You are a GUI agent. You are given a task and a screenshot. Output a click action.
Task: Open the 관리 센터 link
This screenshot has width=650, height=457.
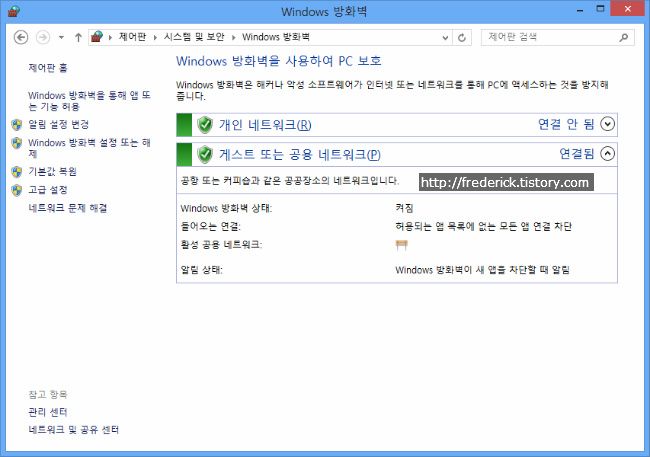point(48,412)
